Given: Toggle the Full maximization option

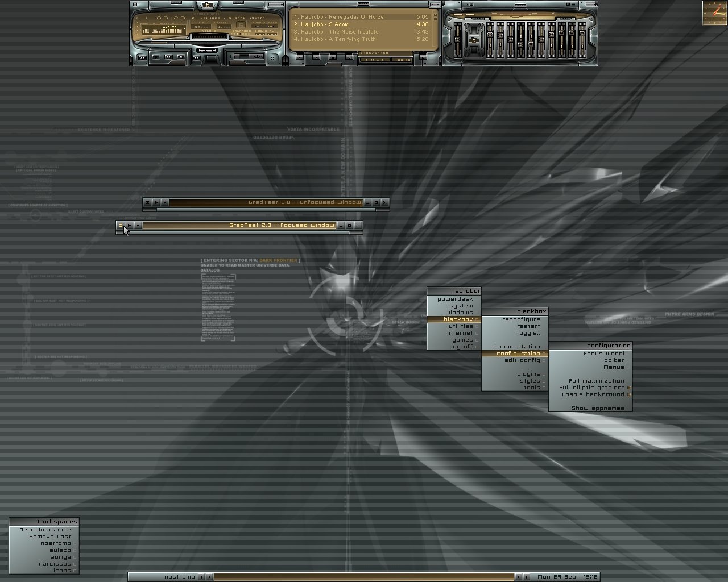Looking at the screenshot, I should [x=590, y=381].
